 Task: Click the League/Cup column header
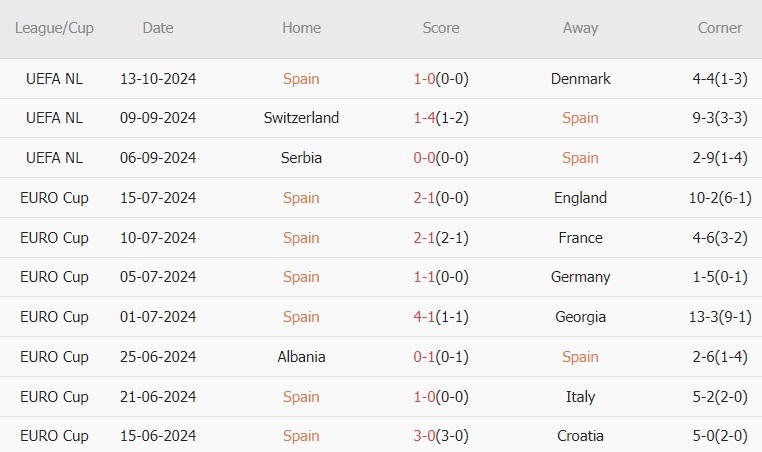click(55, 28)
